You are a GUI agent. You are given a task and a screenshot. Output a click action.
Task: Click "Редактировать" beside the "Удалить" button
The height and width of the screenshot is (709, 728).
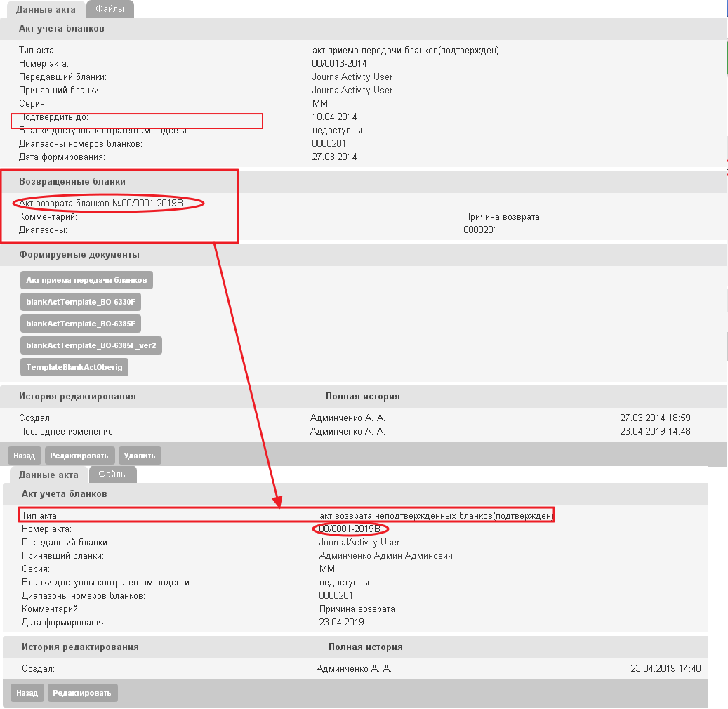tap(79, 456)
